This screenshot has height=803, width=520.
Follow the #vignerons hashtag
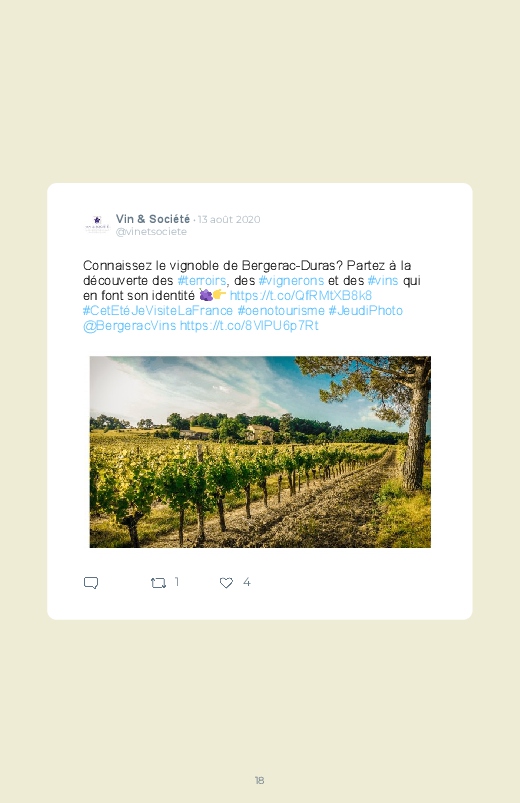pyautogui.click(x=291, y=281)
